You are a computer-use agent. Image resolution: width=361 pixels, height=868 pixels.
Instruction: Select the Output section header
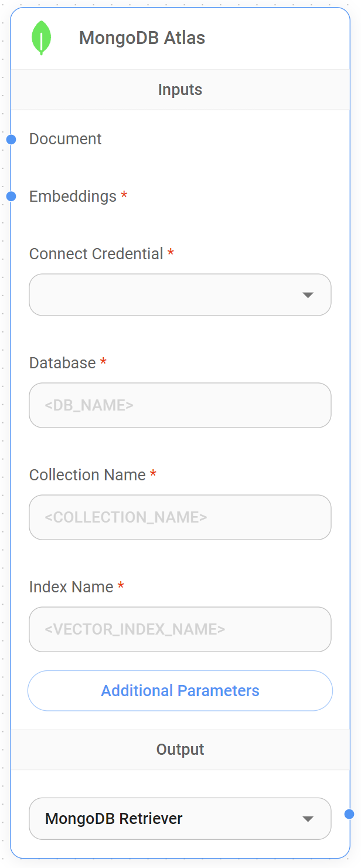click(x=180, y=749)
